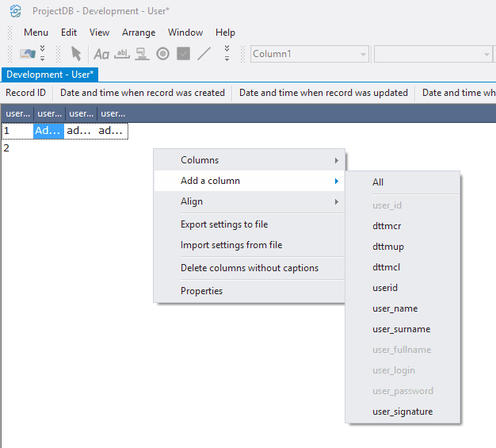Choose Export settings to file

click(224, 224)
